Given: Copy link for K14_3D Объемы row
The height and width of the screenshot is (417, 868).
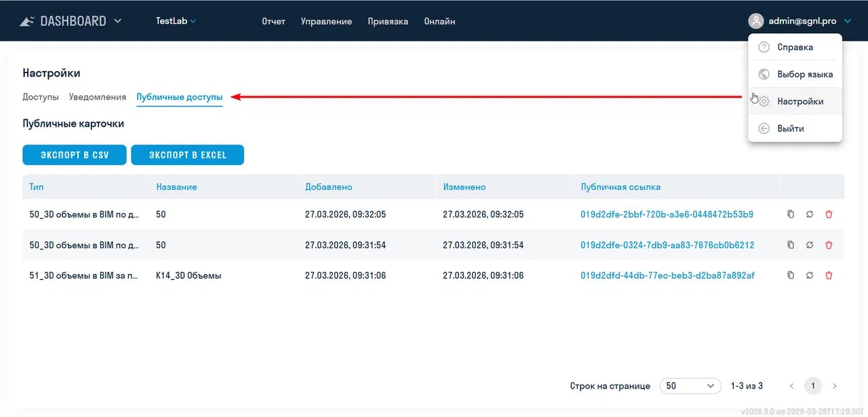Looking at the screenshot, I should tap(790, 275).
